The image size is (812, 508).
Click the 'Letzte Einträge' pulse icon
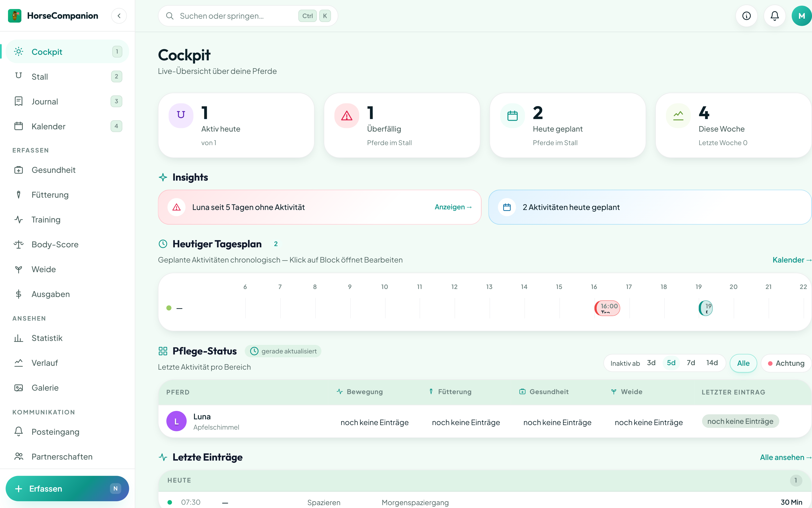point(163,457)
